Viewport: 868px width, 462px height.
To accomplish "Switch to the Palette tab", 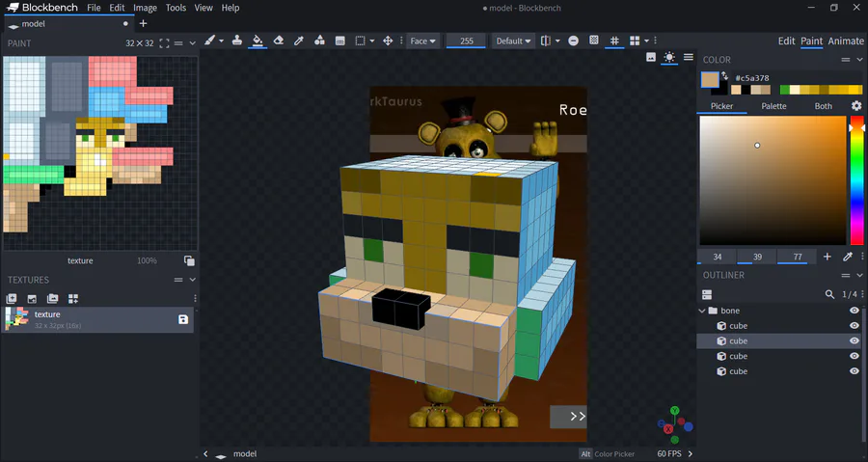I will point(773,106).
